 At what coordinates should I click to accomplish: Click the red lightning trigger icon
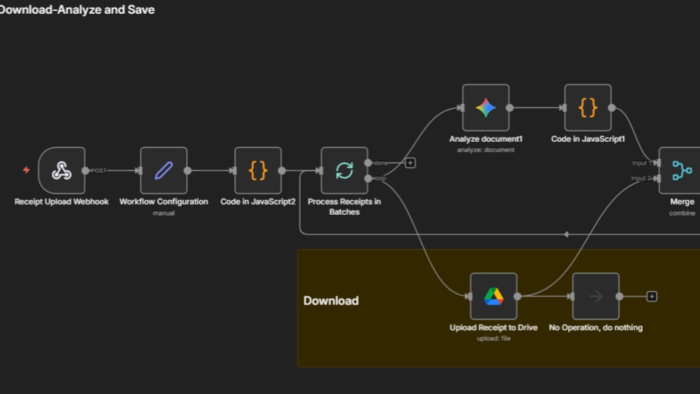click(26, 170)
